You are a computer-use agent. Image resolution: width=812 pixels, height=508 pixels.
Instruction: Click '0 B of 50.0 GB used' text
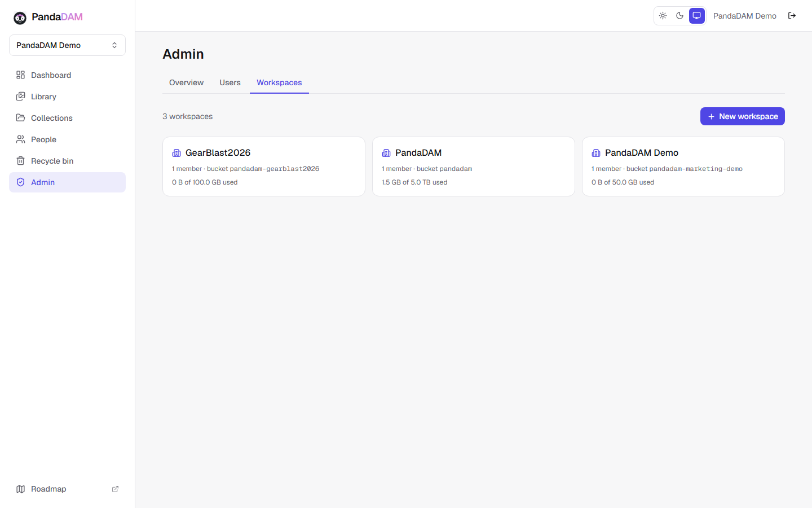coord(623,182)
